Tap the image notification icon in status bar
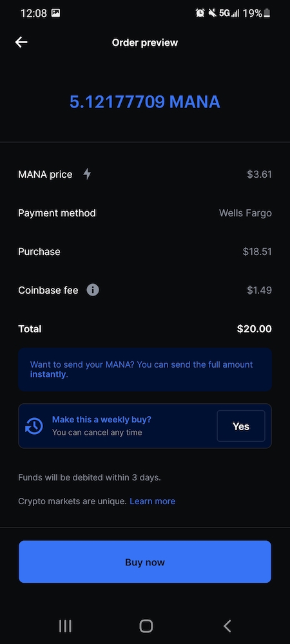The image size is (290, 644). (56, 13)
